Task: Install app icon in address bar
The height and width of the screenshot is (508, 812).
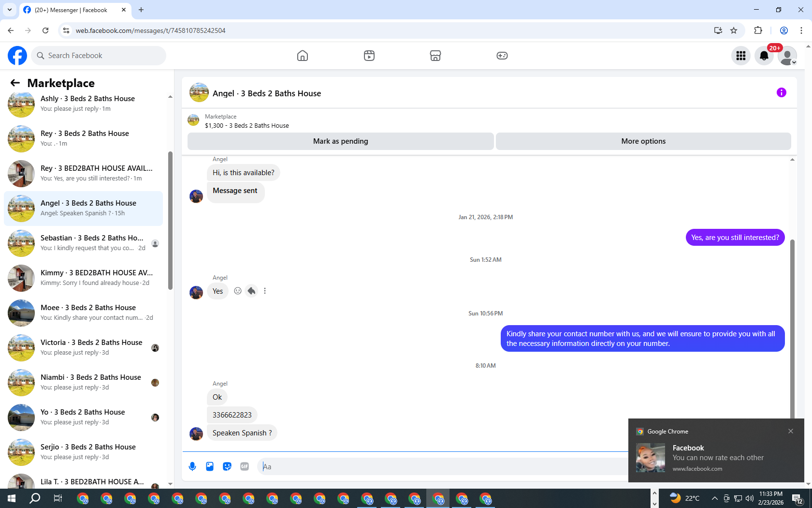Action: [x=718, y=30]
